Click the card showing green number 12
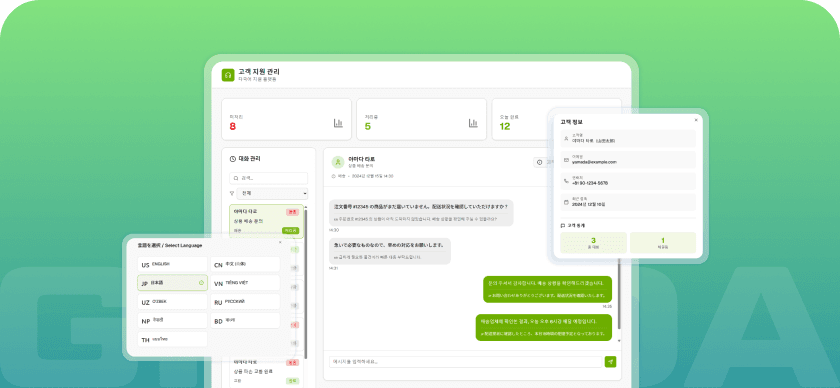Viewport: 840px width, 388px height. (x=522, y=120)
